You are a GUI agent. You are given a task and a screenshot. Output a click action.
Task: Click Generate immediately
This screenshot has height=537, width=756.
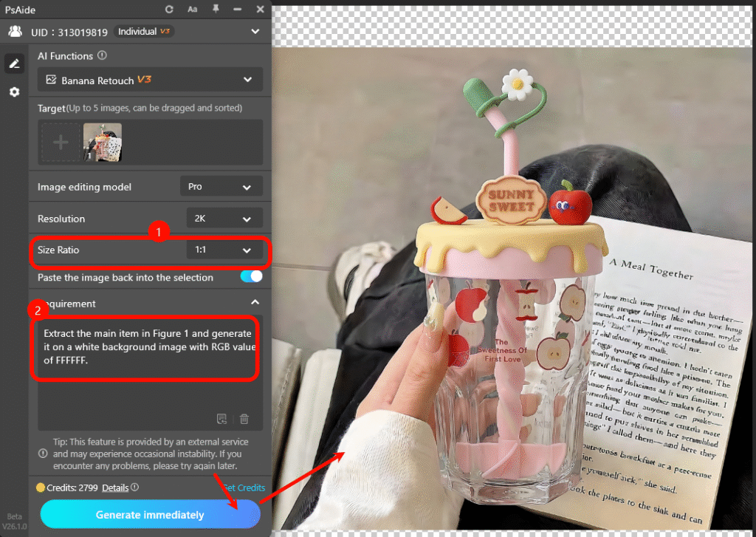(150, 514)
